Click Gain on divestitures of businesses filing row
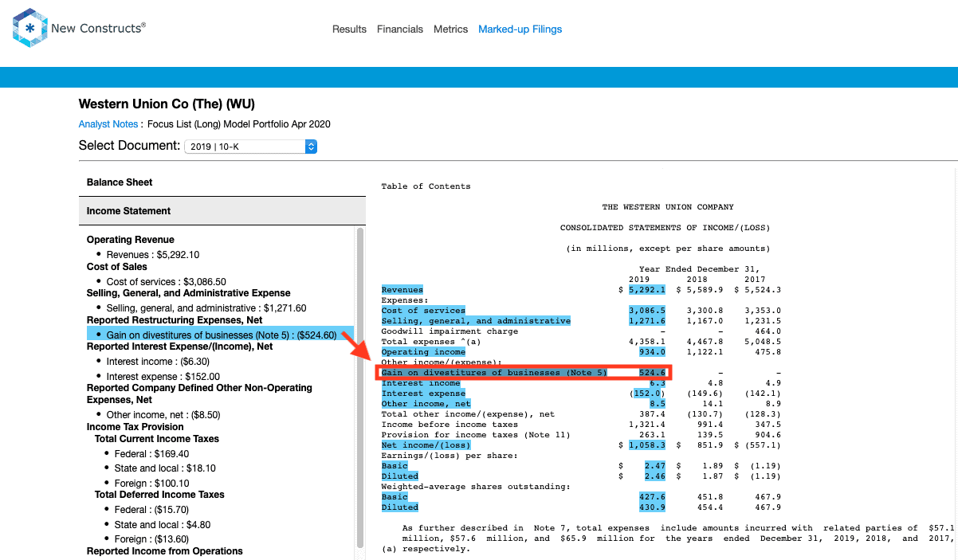Viewport: 958px width, 560px height. point(524,373)
